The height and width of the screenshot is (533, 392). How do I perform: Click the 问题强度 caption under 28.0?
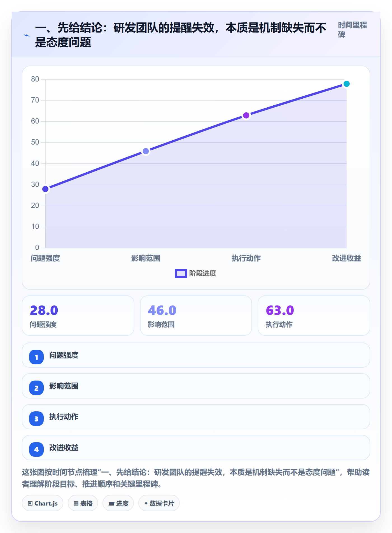tap(43, 325)
